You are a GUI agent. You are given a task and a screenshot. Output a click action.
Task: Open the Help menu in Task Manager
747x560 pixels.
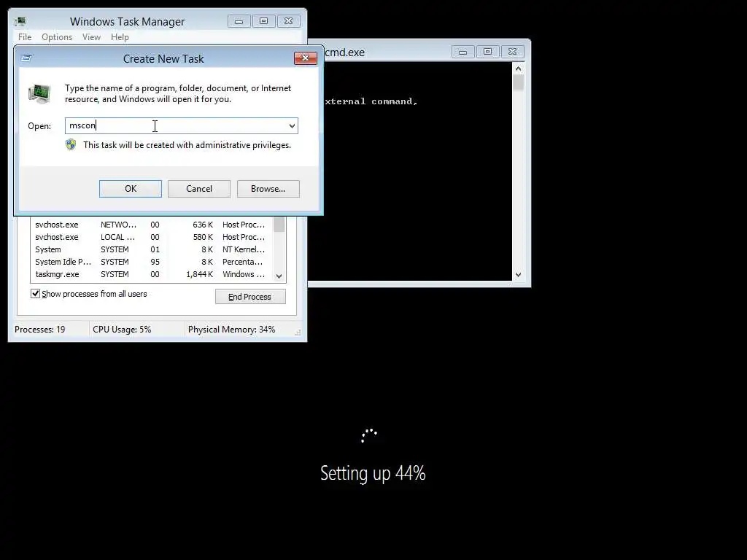(x=120, y=37)
